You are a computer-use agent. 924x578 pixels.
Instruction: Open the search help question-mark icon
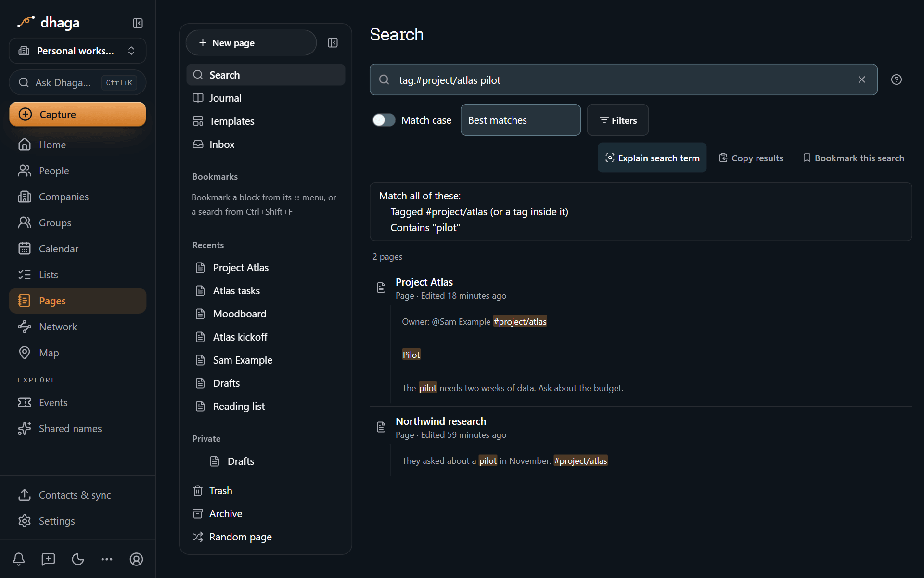point(896,79)
